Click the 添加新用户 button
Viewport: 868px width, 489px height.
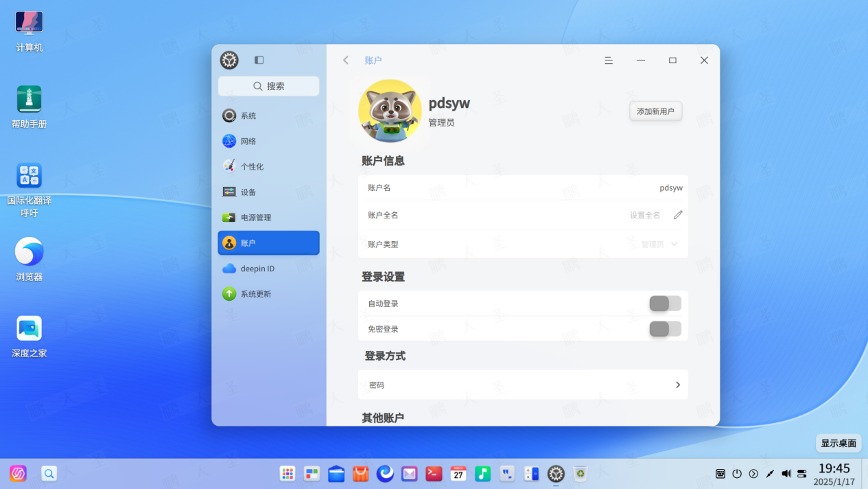pyautogui.click(x=655, y=111)
